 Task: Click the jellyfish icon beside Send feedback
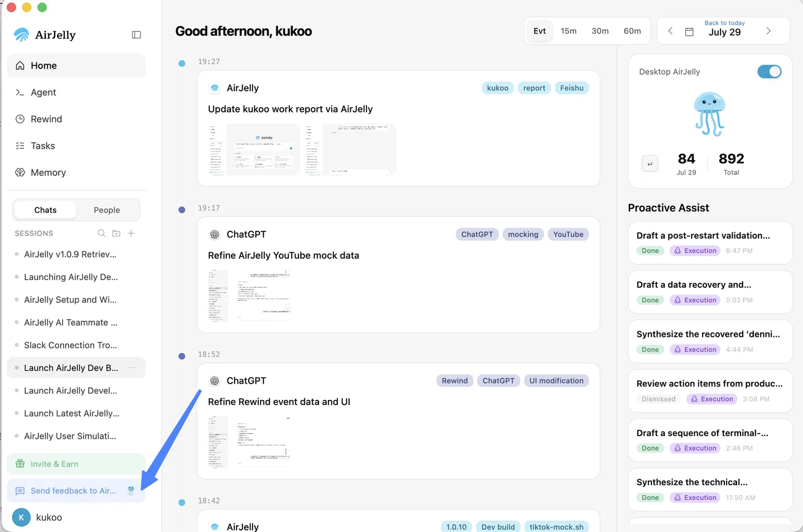click(131, 491)
